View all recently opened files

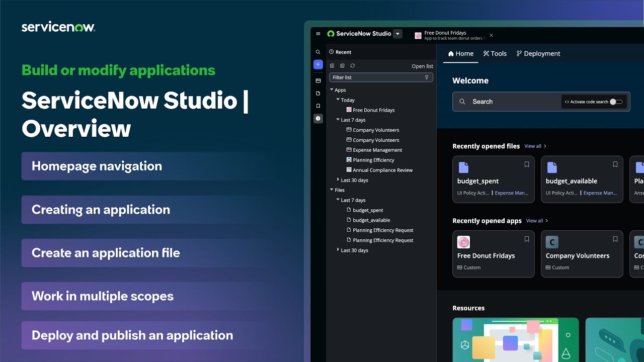pos(532,146)
